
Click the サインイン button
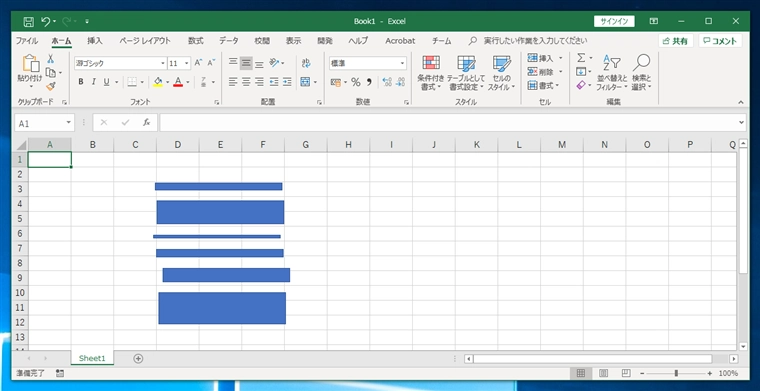[614, 21]
